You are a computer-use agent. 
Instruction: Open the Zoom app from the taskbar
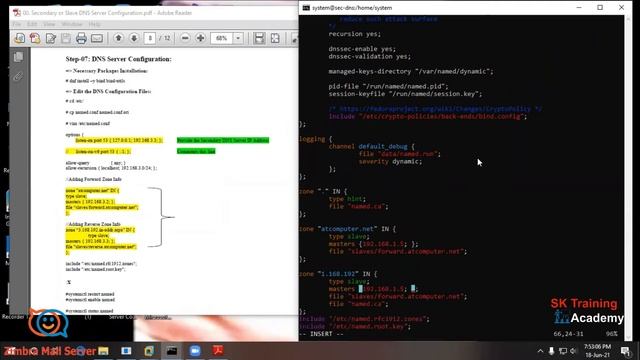[195, 351]
